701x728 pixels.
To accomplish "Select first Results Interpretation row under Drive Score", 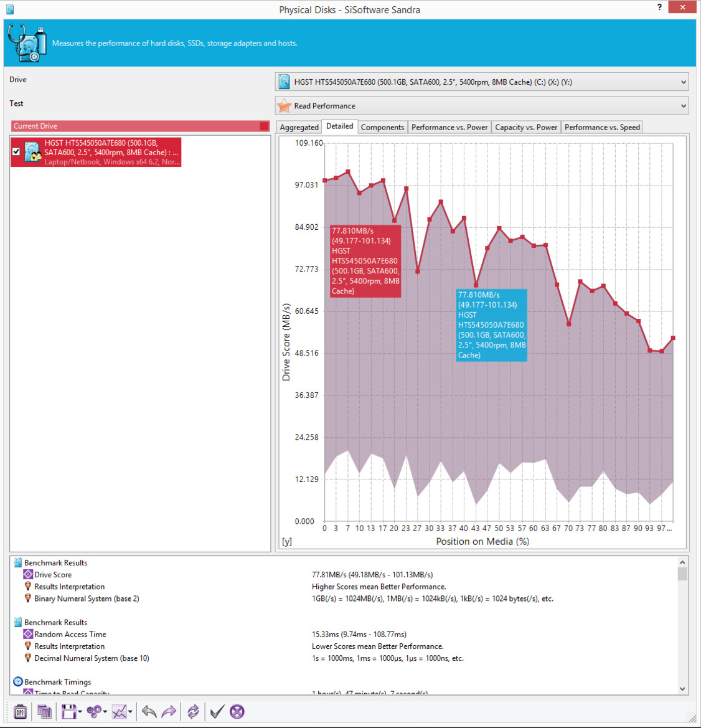I will 70,587.
